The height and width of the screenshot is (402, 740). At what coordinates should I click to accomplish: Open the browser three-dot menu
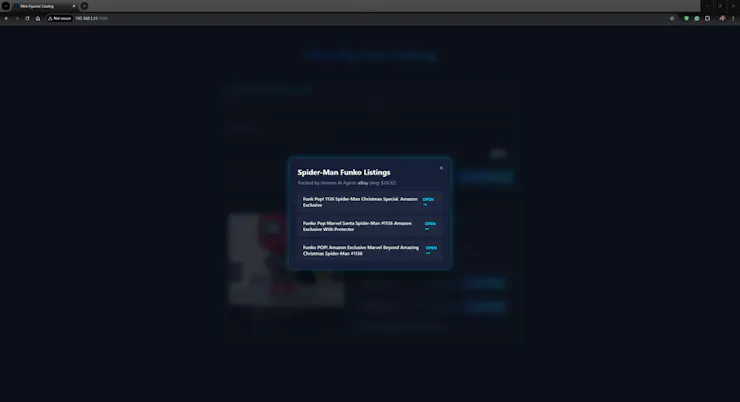(733, 18)
